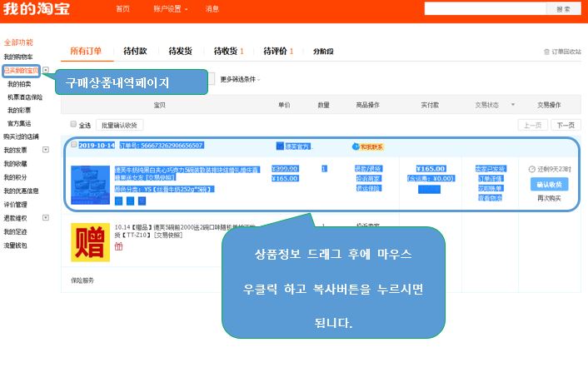Image resolution: width=588 pixels, height=382 pixels.
Task: Open 机票酒店保险 in sidebar
Action: (25, 97)
